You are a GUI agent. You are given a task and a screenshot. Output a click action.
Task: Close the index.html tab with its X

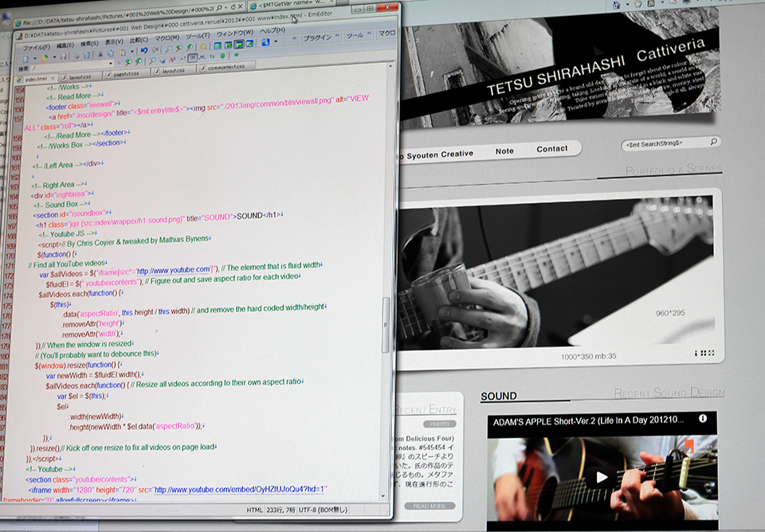(53, 78)
